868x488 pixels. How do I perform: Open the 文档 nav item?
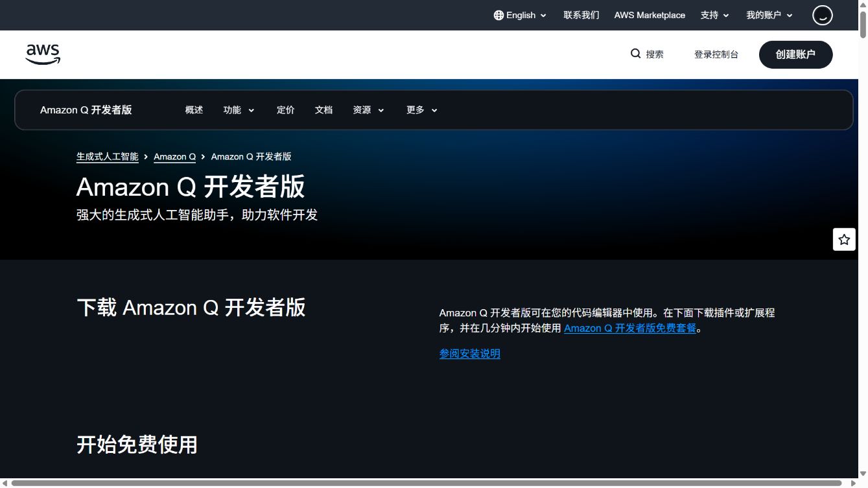[323, 110]
